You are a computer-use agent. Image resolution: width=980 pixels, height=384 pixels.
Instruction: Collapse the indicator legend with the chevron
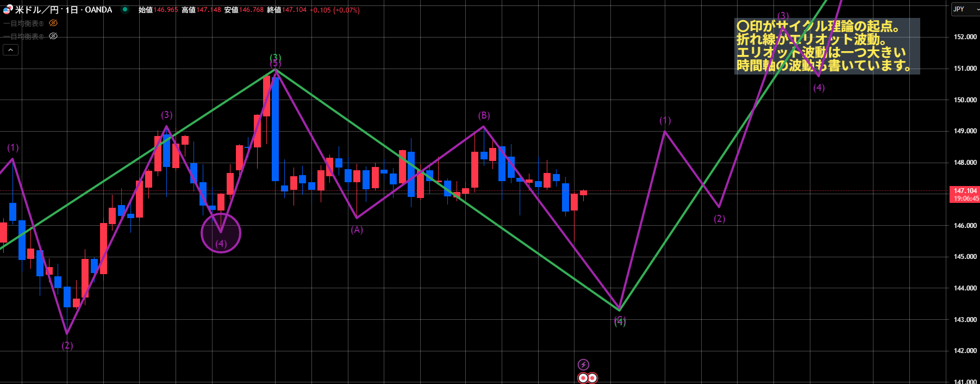click(x=10, y=49)
